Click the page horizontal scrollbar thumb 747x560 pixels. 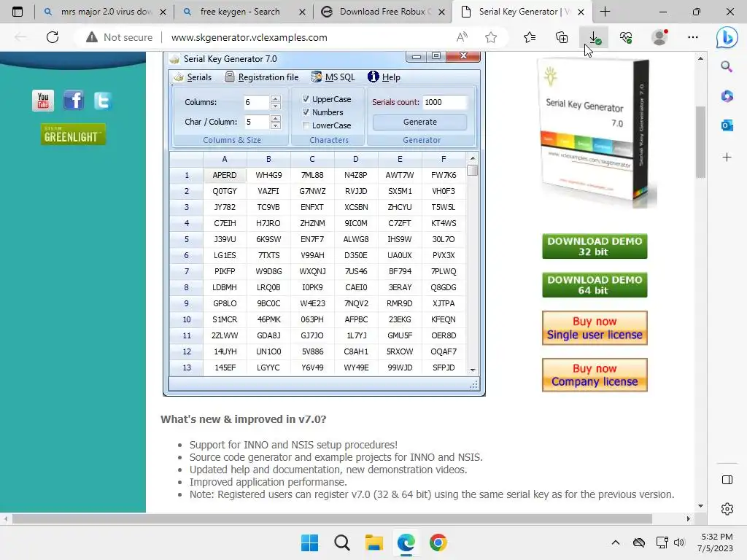pos(332,518)
